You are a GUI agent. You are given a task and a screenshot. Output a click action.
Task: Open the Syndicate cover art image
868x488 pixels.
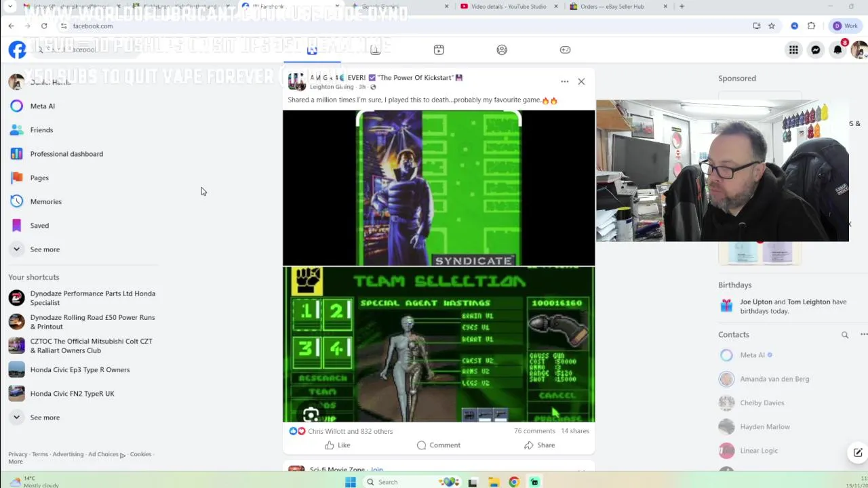coord(439,188)
